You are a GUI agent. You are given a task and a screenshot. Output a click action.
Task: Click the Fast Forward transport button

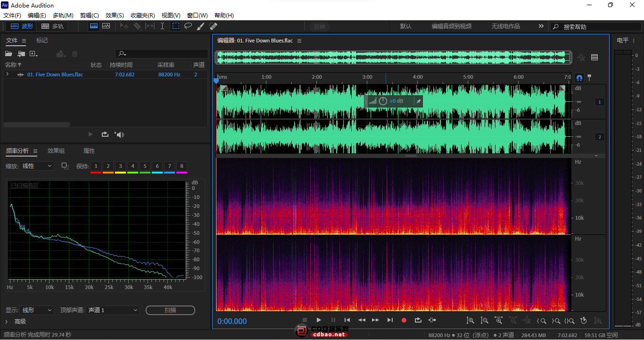click(x=375, y=320)
